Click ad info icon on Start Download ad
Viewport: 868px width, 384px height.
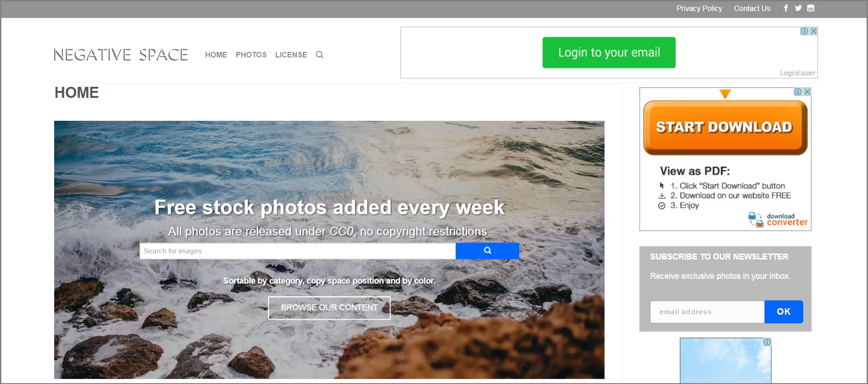click(x=798, y=92)
